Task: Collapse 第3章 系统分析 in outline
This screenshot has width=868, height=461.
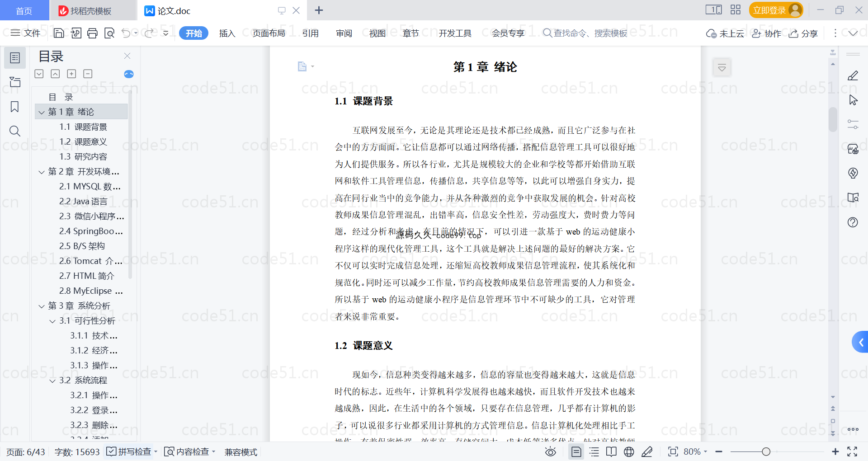Action: [x=42, y=306]
